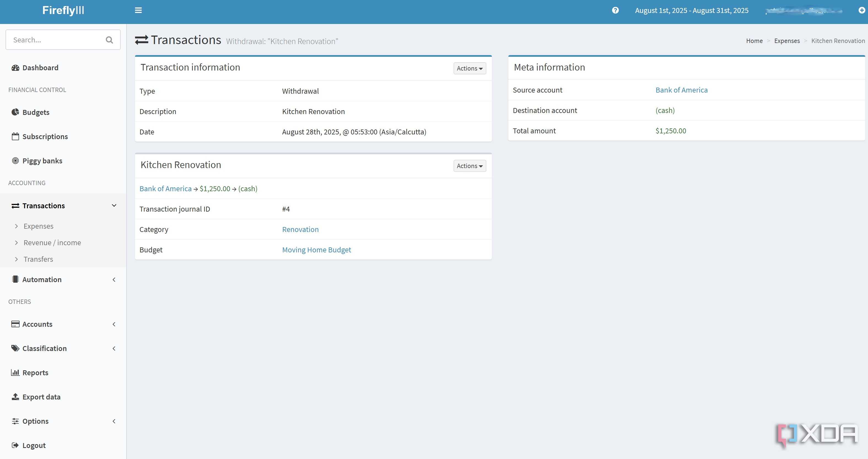Expand the Options menu chevron
The width and height of the screenshot is (868, 459).
(x=114, y=421)
